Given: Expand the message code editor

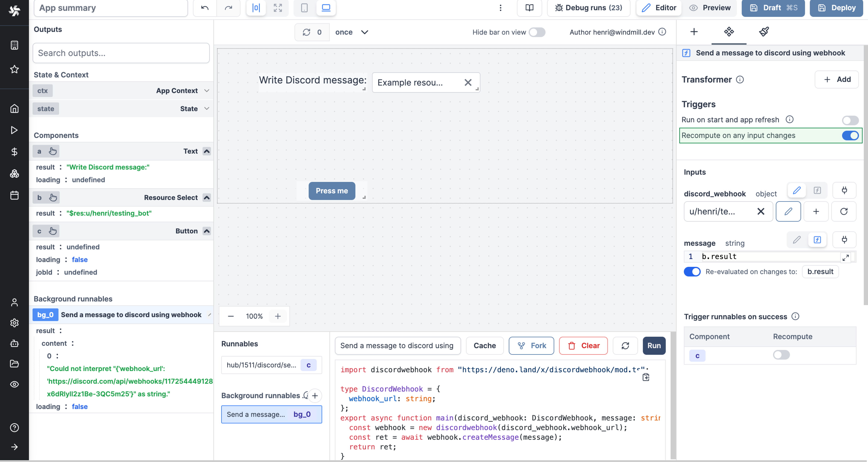Looking at the screenshot, I should (x=845, y=258).
